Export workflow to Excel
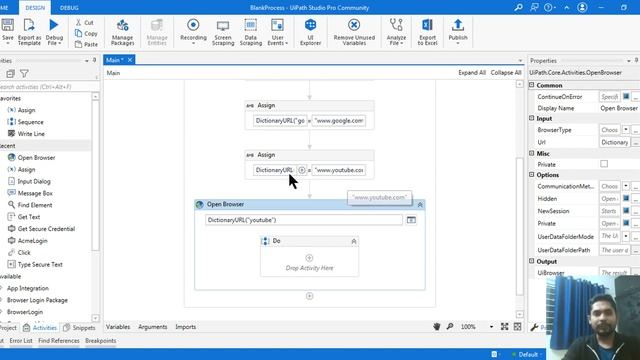 coord(427,32)
